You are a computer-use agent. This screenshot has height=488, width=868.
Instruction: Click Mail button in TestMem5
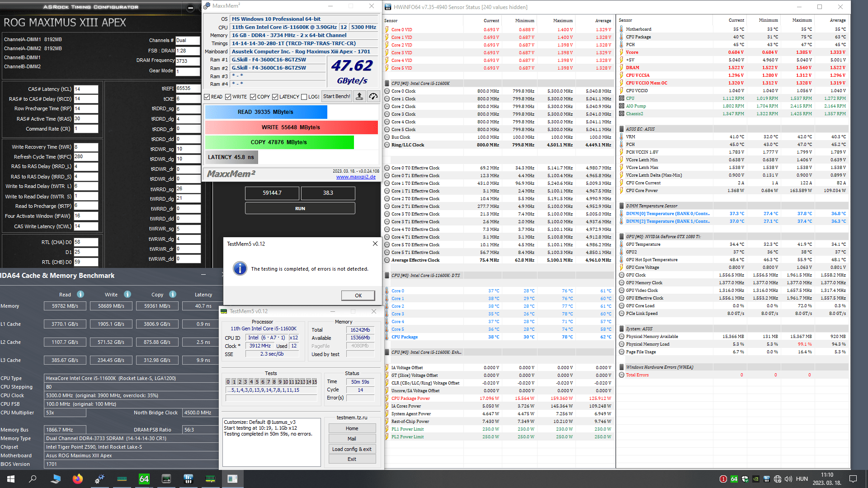click(352, 439)
